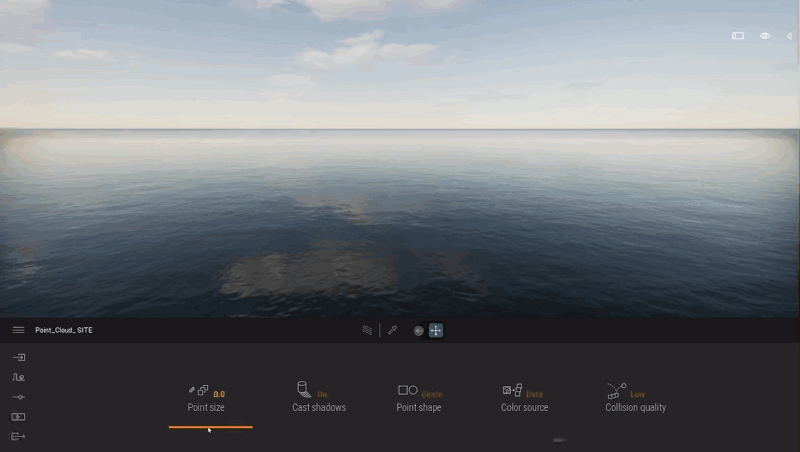Select the eyedropper material picker tool

pos(392,331)
